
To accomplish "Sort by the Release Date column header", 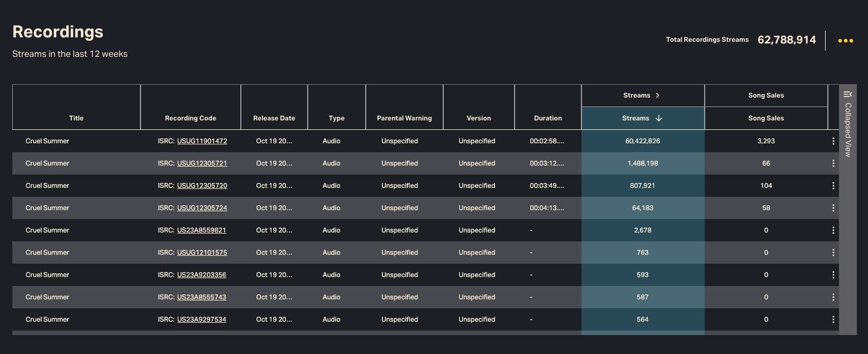I will (x=274, y=118).
